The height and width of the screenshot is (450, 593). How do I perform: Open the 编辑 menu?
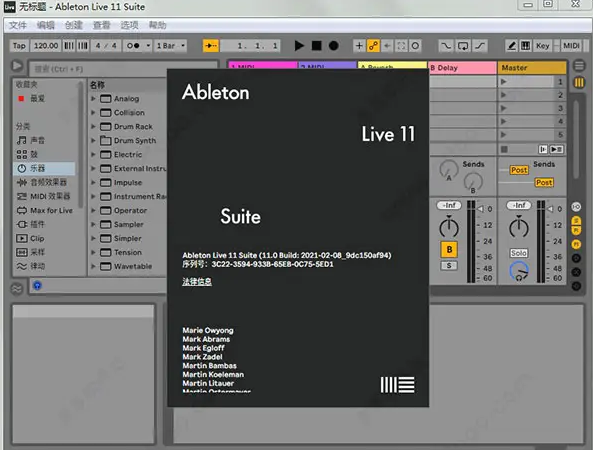46,25
